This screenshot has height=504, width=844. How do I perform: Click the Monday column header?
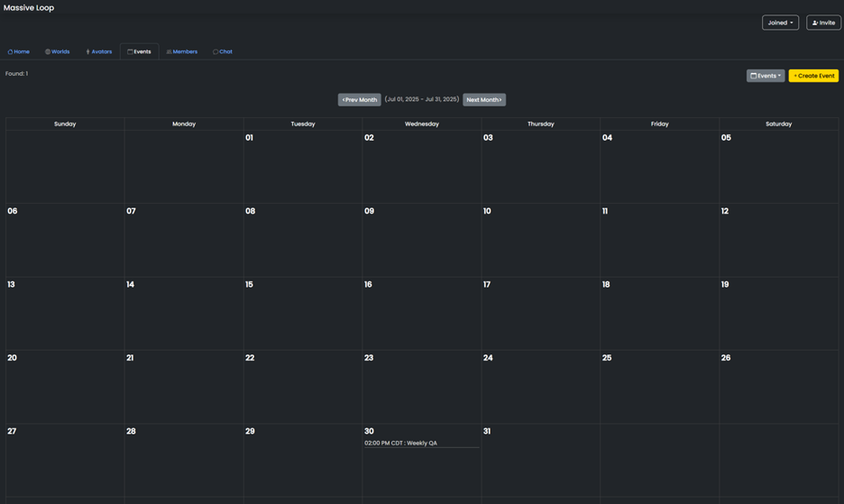point(184,124)
